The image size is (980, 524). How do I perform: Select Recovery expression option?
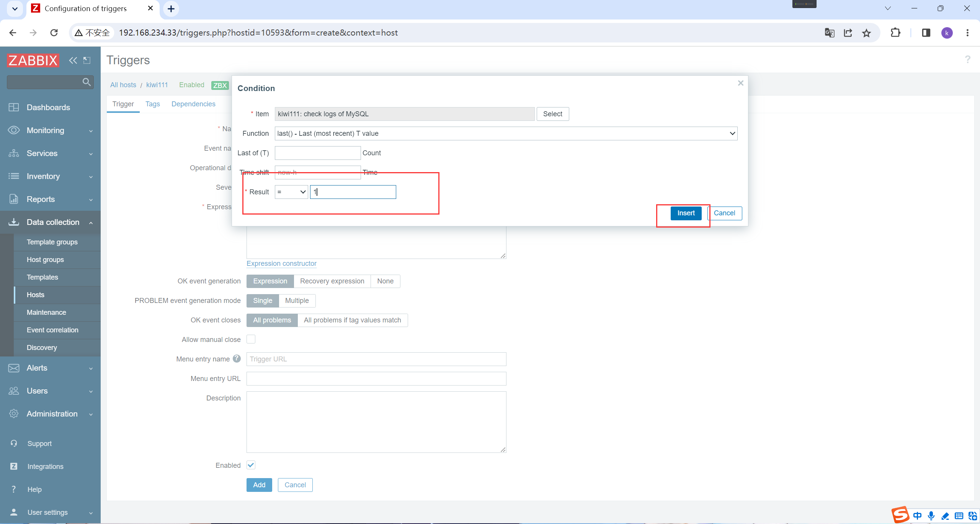coord(332,281)
